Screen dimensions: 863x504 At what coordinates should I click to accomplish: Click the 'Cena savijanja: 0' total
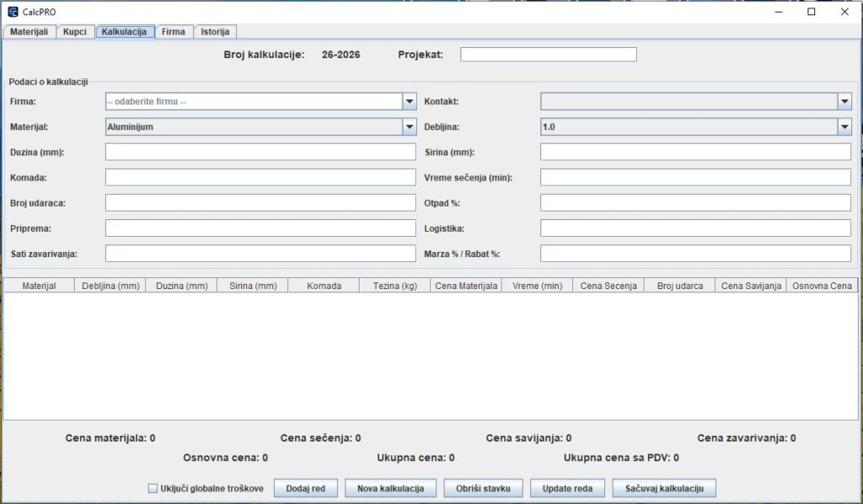pos(528,438)
